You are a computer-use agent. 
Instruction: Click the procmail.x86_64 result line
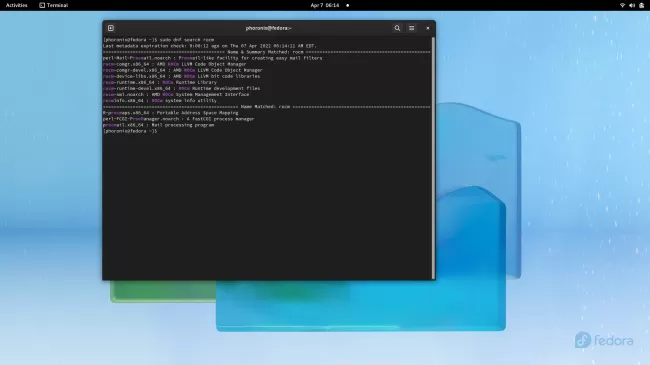click(x=159, y=125)
